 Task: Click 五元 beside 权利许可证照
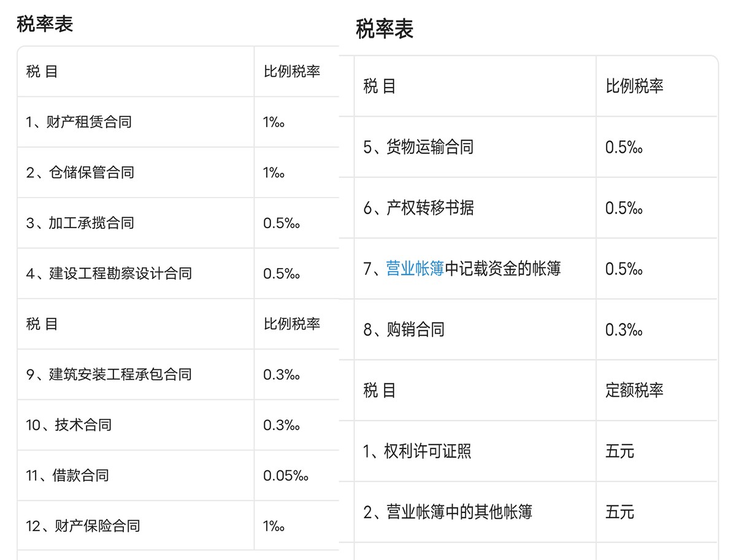point(619,451)
